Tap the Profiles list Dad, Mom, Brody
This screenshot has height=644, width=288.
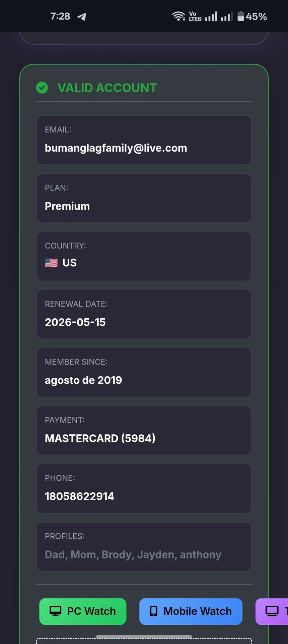[x=133, y=555]
